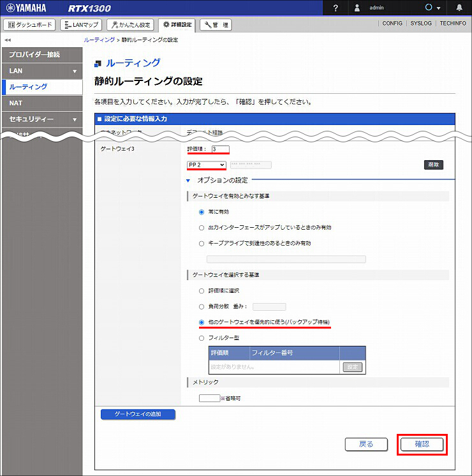This screenshot has width=472, height=476.
Task: Click the ゲートウェイの追加 button
Action: [x=138, y=414]
